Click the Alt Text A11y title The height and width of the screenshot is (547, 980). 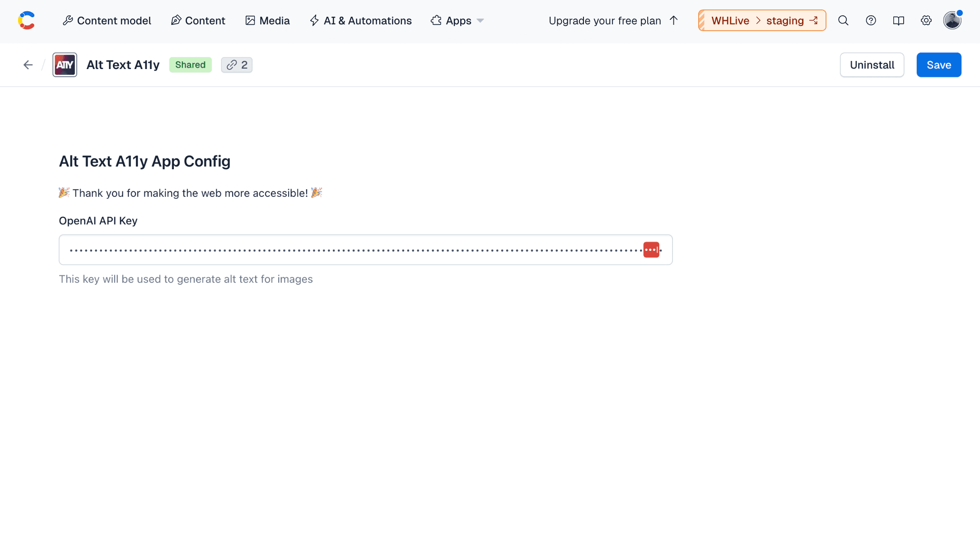[x=123, y=65]
